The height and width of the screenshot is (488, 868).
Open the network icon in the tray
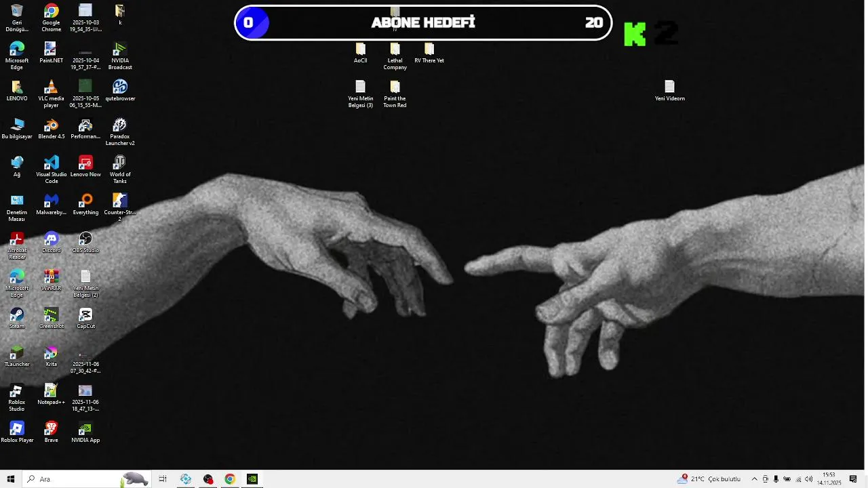[x=798, y=479]
